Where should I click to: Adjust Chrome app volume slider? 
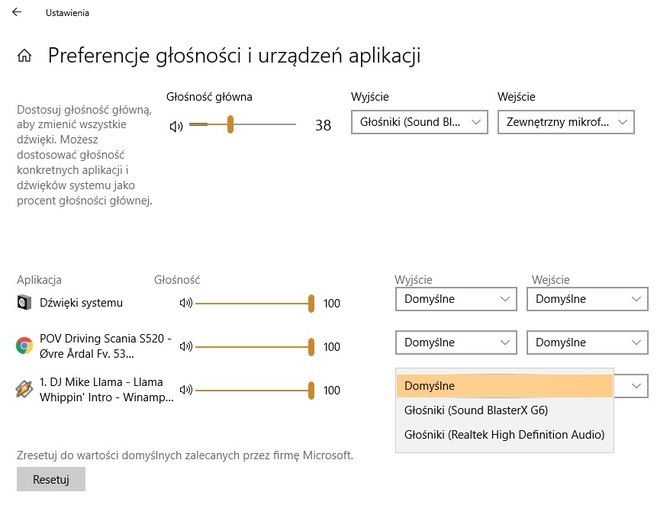[311, 346]
